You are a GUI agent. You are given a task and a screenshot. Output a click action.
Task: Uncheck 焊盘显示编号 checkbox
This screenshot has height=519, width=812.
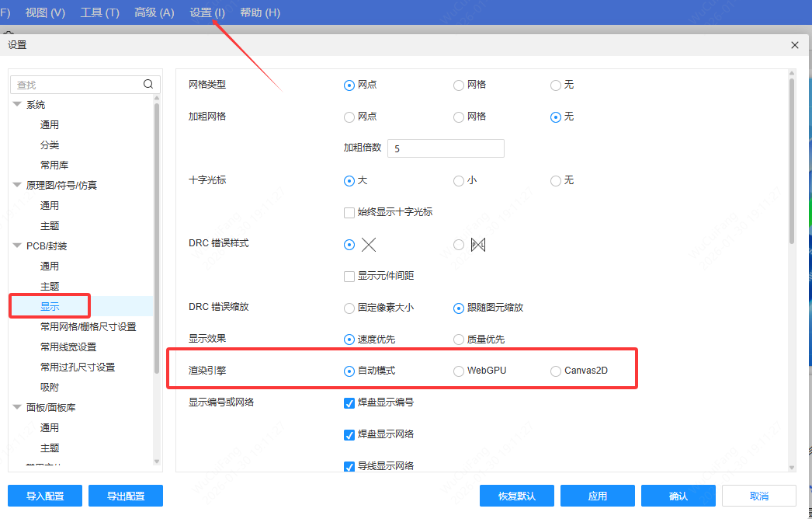point(349,402)
